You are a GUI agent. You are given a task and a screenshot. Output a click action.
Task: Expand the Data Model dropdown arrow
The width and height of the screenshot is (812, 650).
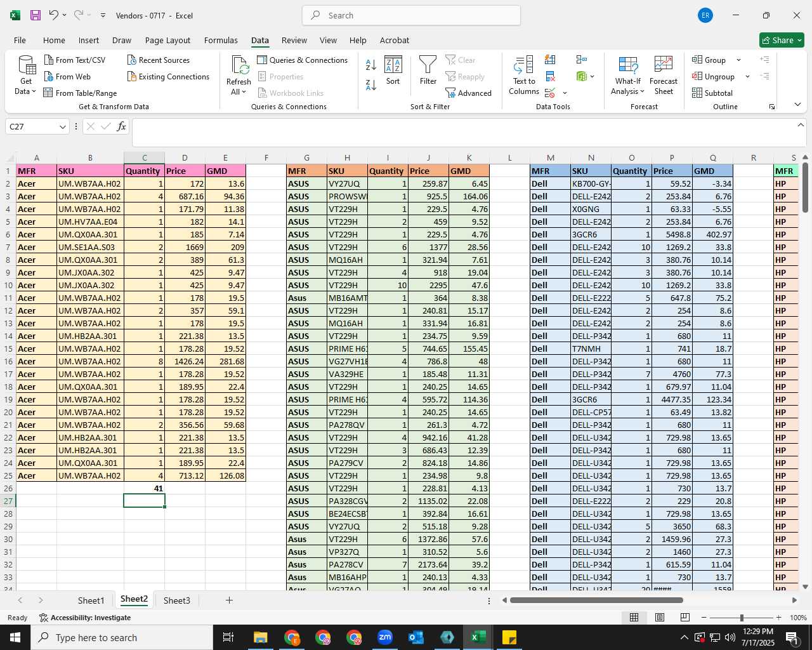tap(592, 77)
